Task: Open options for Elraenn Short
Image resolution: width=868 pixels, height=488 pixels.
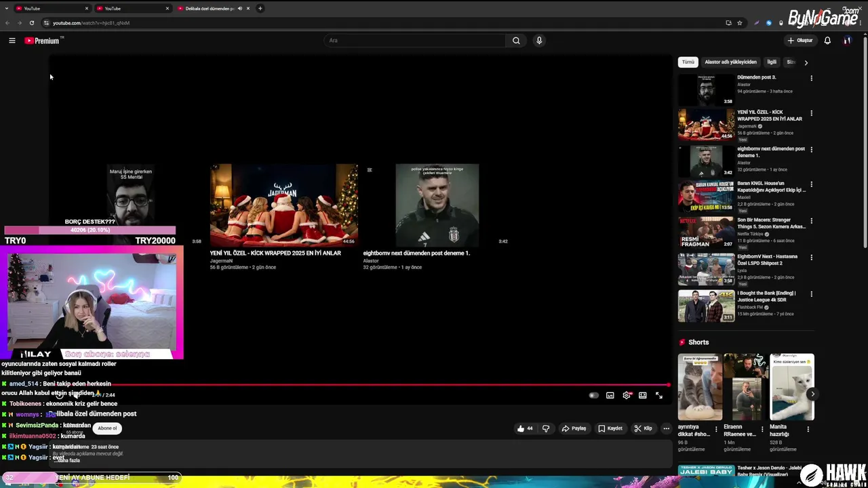Action: point(762,429)
